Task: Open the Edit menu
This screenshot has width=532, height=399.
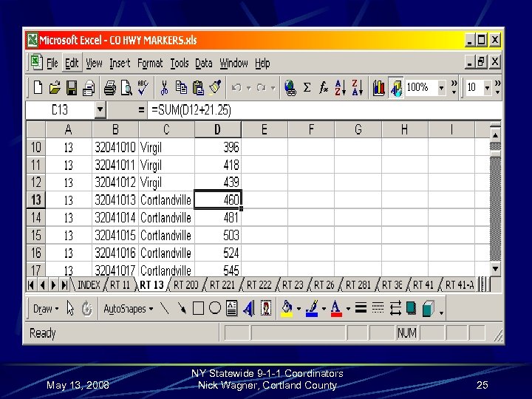Action: (x=72, y=63)
